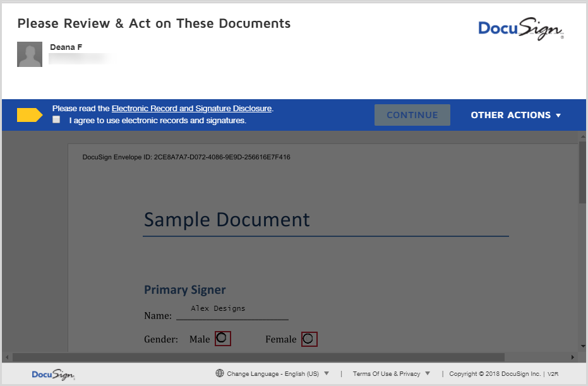This screenshot has height=386, width=588.
Task: Click the left-scroll arrow on horizontal scrollbar
Action: 6,357
